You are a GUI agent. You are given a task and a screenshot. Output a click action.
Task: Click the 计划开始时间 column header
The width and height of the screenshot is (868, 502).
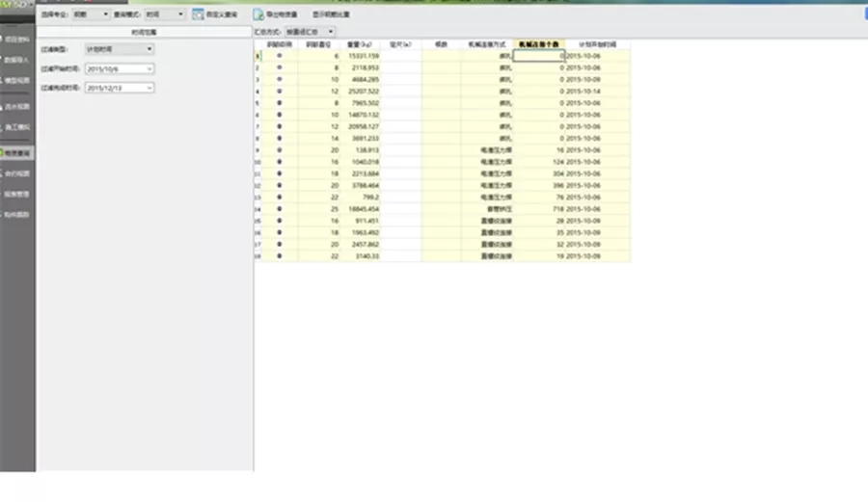[597, 44]
